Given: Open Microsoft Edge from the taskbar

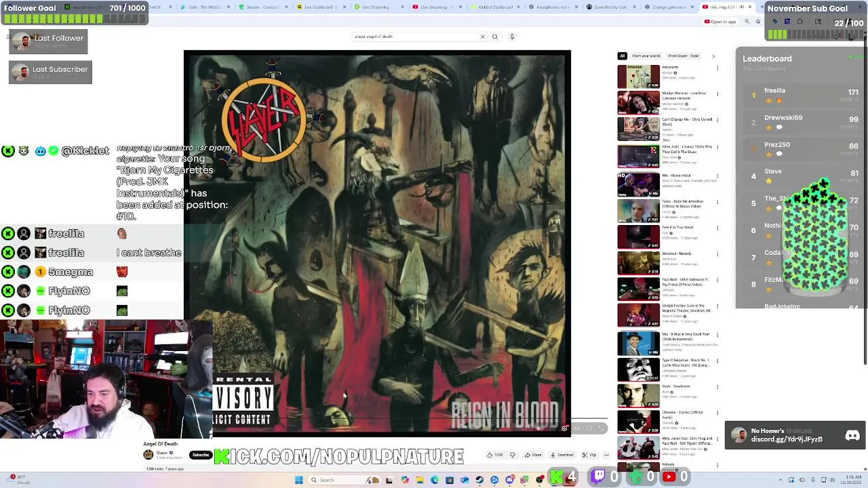Looking at the screenshot, I should coord(435,480).
